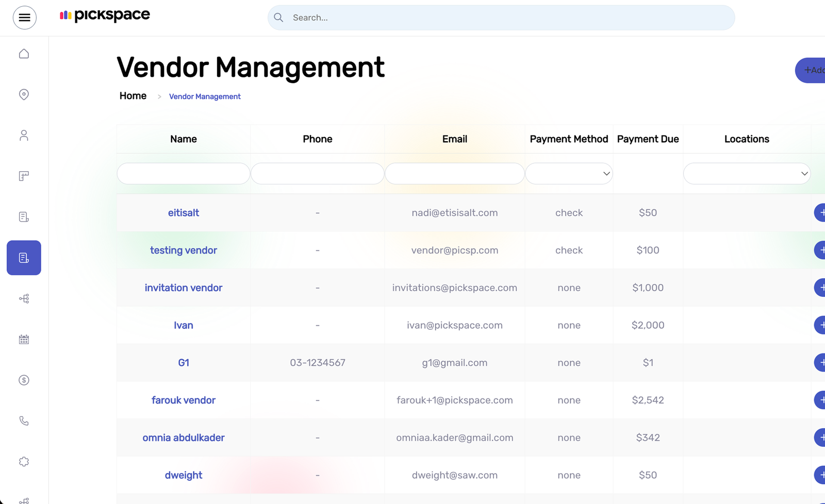Viewport: 825px width, 504px height.
Task: Click the home icon in sidebar
Action: point(24,54)
